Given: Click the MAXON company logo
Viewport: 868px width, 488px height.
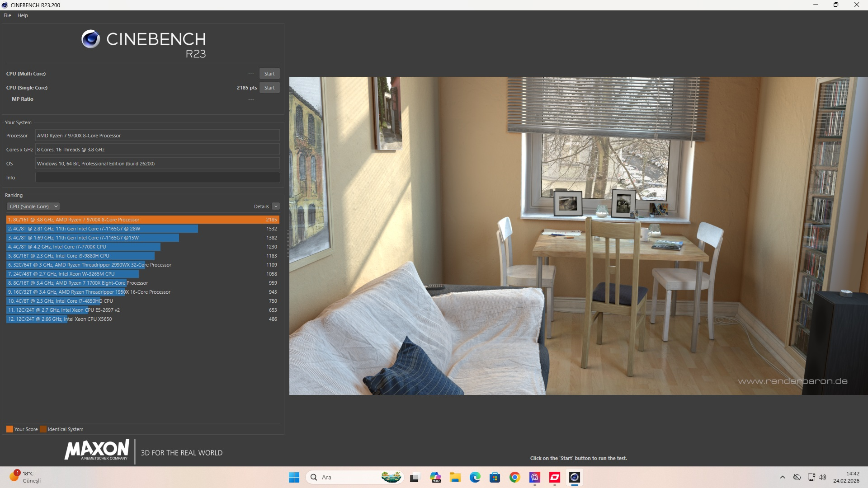Looking at the screenshot, I should pyautogui.click(x=97, y=450).
